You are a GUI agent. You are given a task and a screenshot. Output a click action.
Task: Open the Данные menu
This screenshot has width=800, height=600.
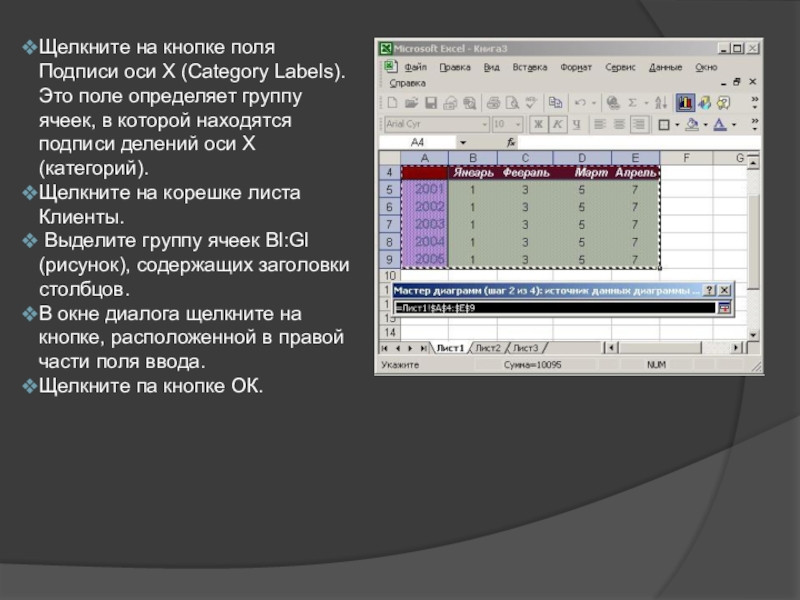[x=665, y=67]
